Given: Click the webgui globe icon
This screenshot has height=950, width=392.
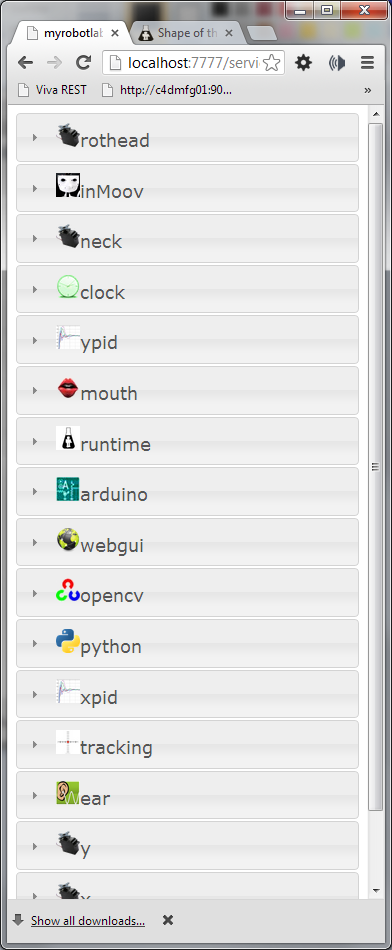Looking at the screenshot, I should (x=68, y=540).
